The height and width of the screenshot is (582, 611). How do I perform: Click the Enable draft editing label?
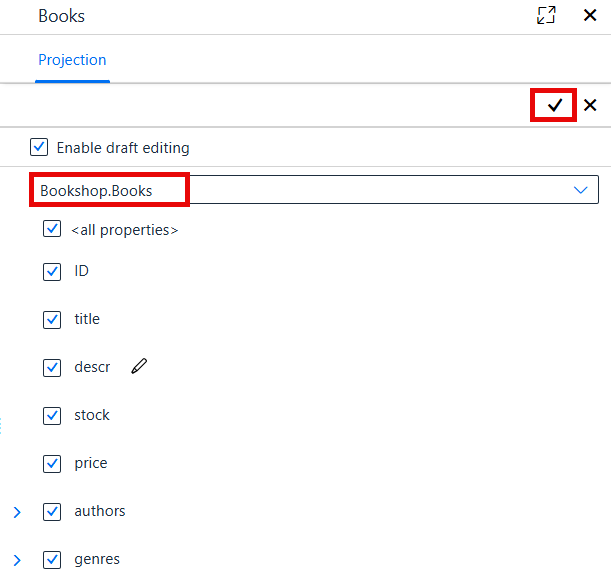pyautogui.click(x=123, y=148)
